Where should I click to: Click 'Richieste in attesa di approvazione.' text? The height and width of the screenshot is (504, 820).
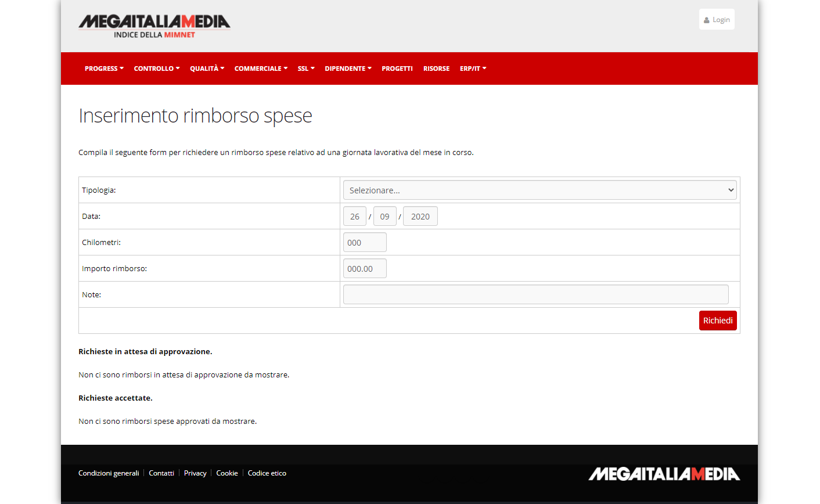145,351
